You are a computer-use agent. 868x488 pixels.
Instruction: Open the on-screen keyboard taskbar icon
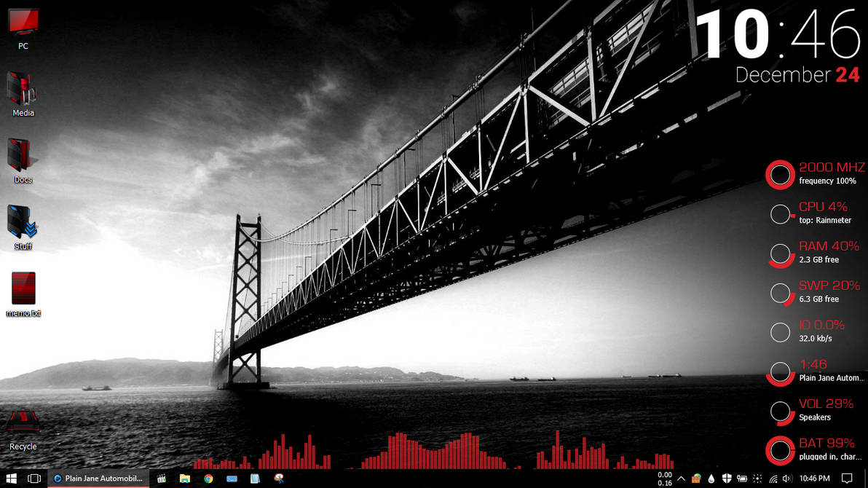(232, 479)
